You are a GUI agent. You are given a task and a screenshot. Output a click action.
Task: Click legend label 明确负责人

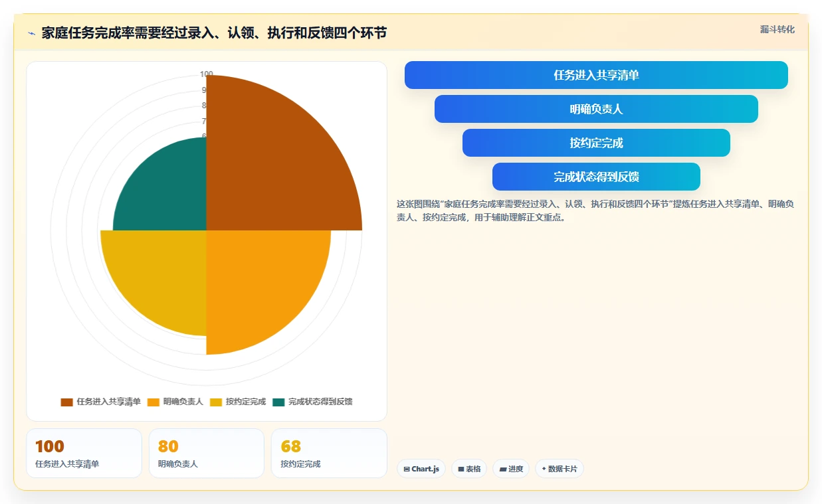click(183, 402)
